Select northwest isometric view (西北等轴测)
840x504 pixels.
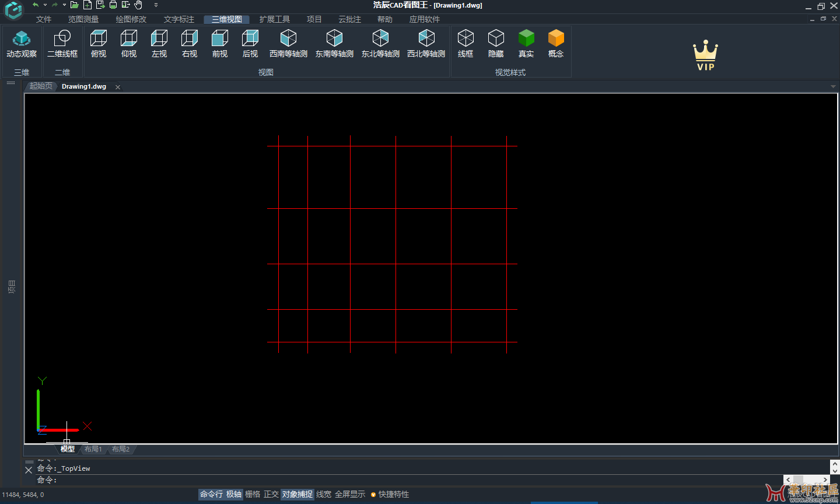pos(426,44)
